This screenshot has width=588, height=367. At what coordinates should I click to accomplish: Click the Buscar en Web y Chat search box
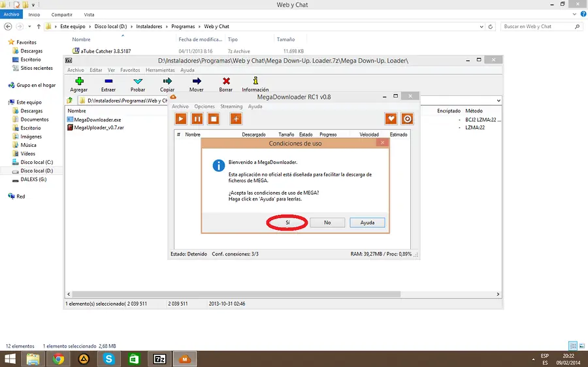(542, 27)
